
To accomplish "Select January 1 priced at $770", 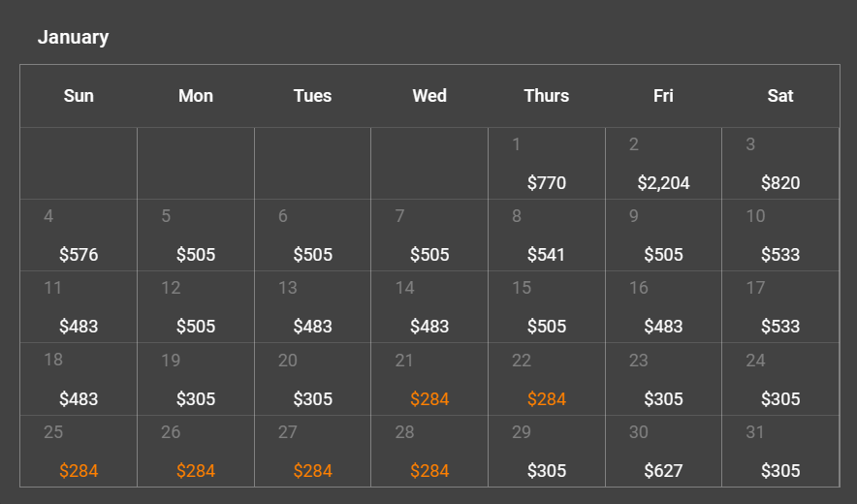I will [x=547, y=165].
